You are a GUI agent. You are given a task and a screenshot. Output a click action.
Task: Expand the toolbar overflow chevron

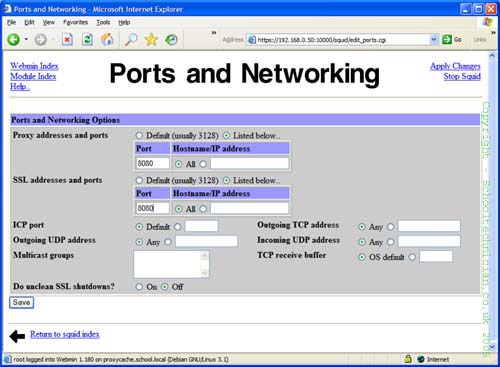pos(214,33)
